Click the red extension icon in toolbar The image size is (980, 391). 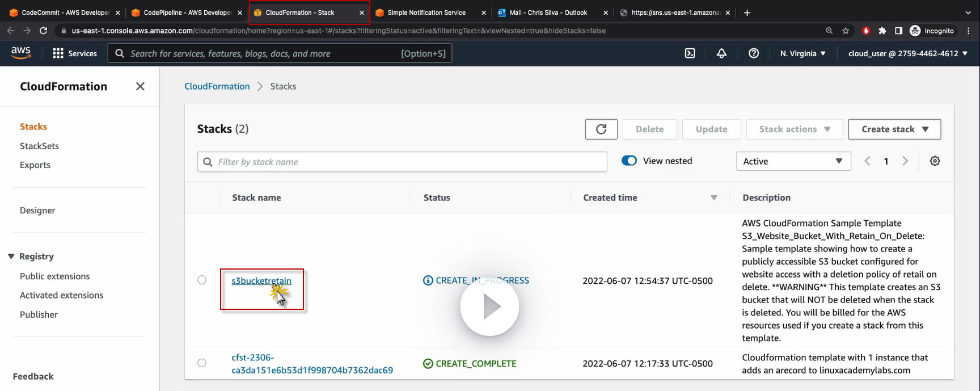pos(866,31)
